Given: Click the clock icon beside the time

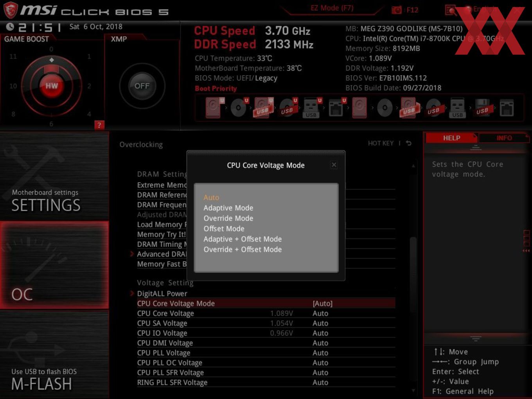Looking at the screenshot, I should coord(10,27).
